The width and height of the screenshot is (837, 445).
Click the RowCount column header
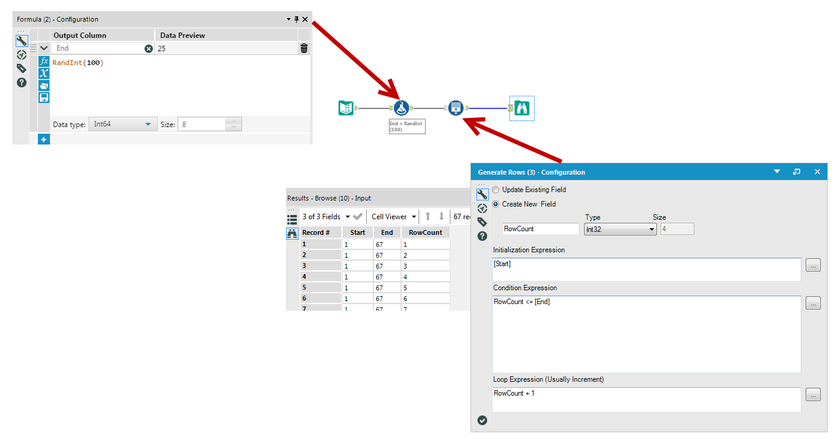[425, 233]
